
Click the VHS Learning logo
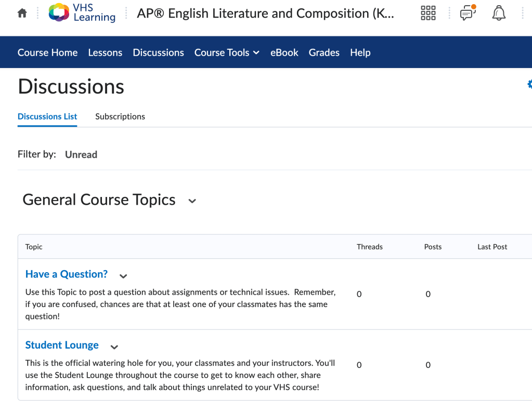[x=82, y=14]
